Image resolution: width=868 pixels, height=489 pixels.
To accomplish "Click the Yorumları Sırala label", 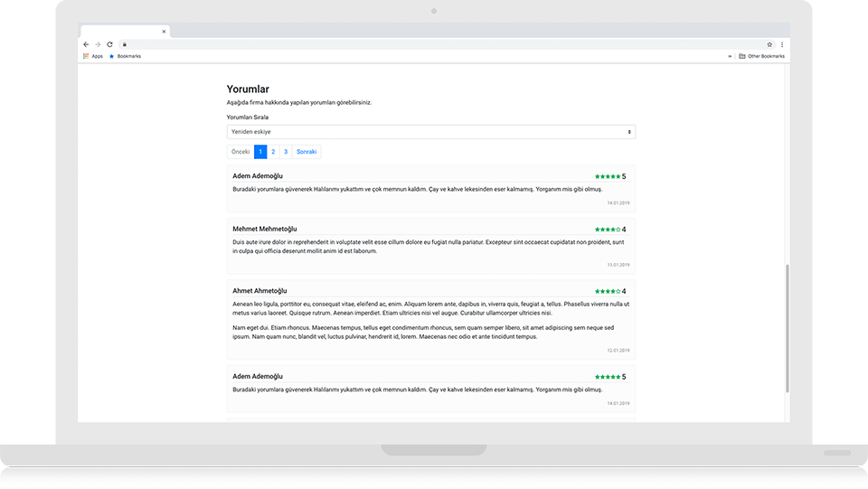I will (248, 118).
